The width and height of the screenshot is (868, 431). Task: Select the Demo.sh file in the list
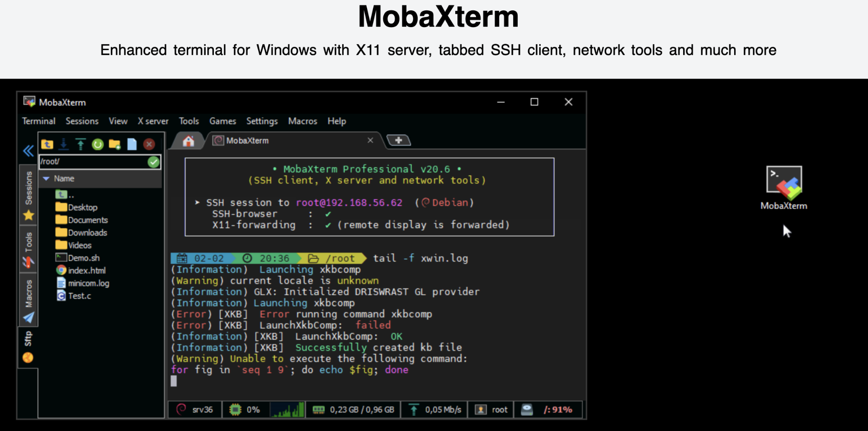click(x=84, y=258)
